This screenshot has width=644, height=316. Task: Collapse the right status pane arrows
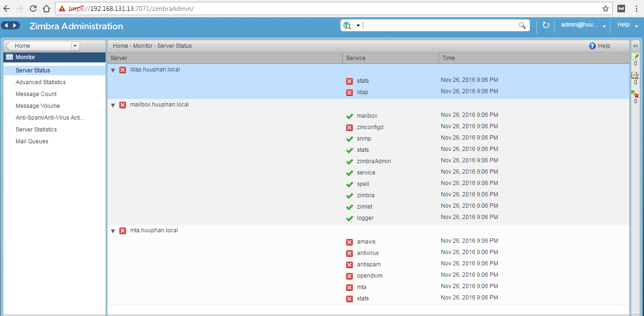[635, 45]
